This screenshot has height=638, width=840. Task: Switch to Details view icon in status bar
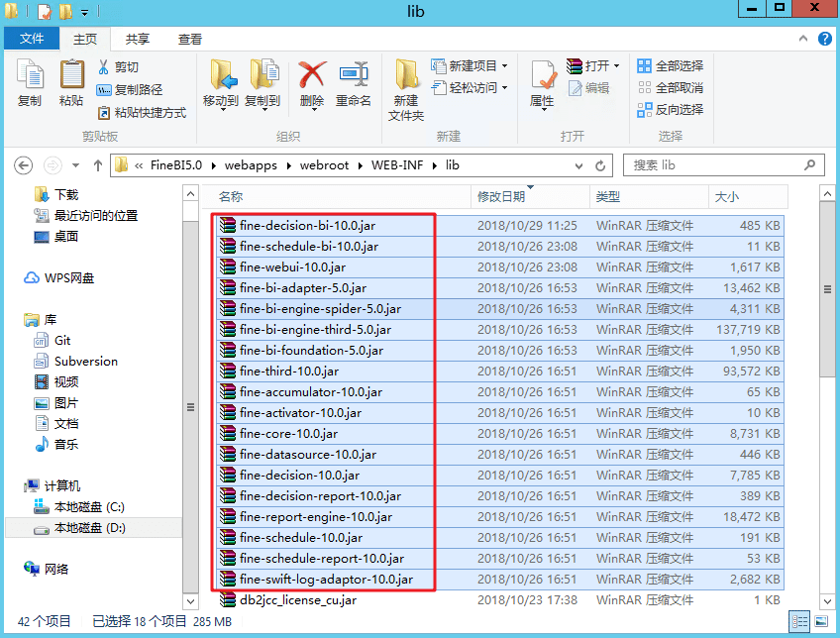[x=799, y=621]
